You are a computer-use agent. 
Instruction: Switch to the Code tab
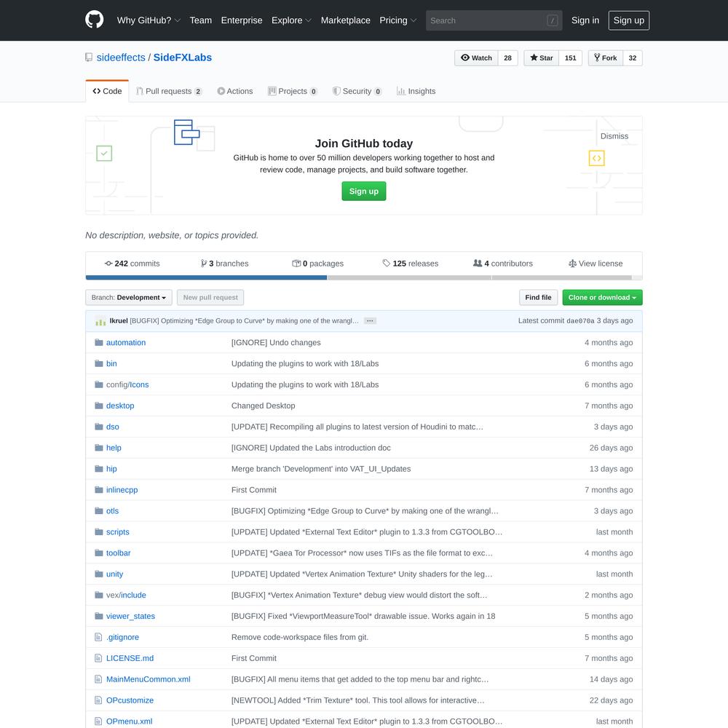(x=107, y=91)
